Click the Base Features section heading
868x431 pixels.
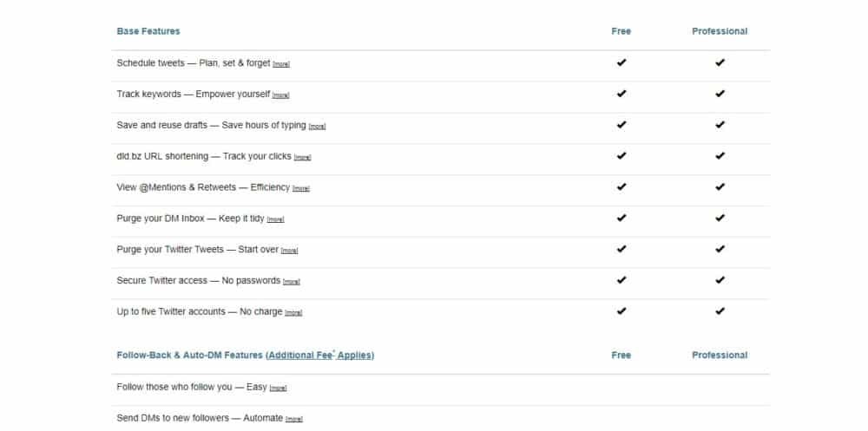coord(148,31)
